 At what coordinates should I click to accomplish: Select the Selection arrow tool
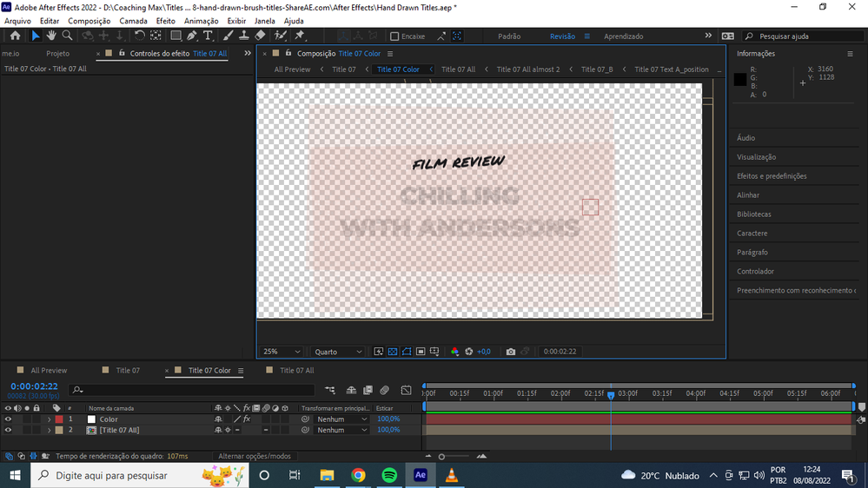coord(36,36)
